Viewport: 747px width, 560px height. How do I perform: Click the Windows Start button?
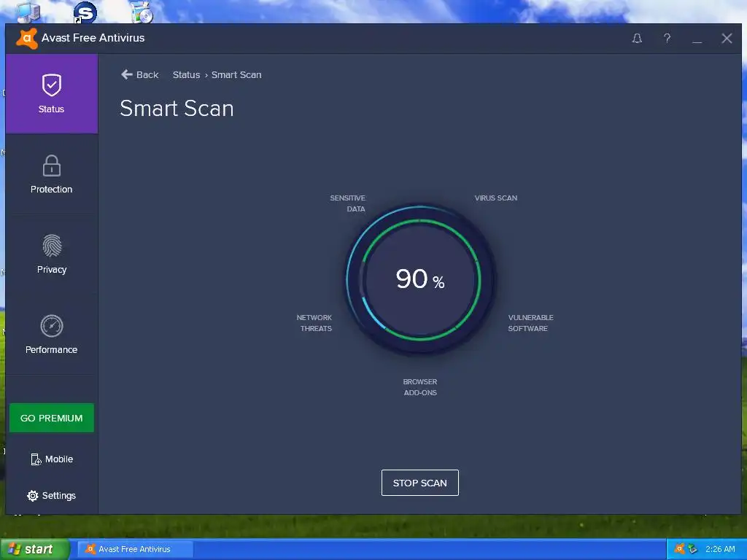click(x=35, y=549)
